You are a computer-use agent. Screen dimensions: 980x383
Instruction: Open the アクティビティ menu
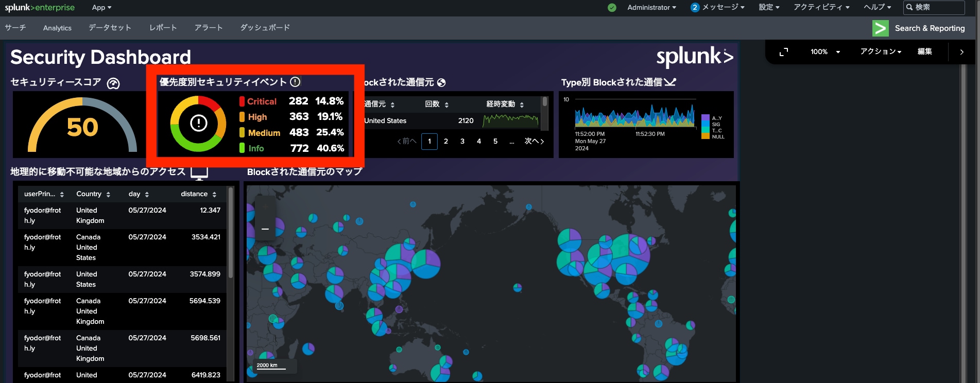point(821,7)
